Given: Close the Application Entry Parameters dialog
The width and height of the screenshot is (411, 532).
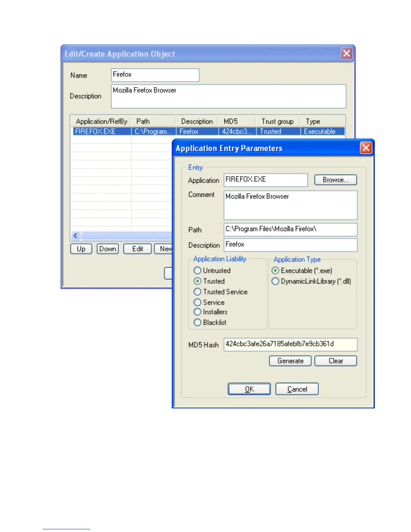Looking at the screenshot, I should point(366,148).
